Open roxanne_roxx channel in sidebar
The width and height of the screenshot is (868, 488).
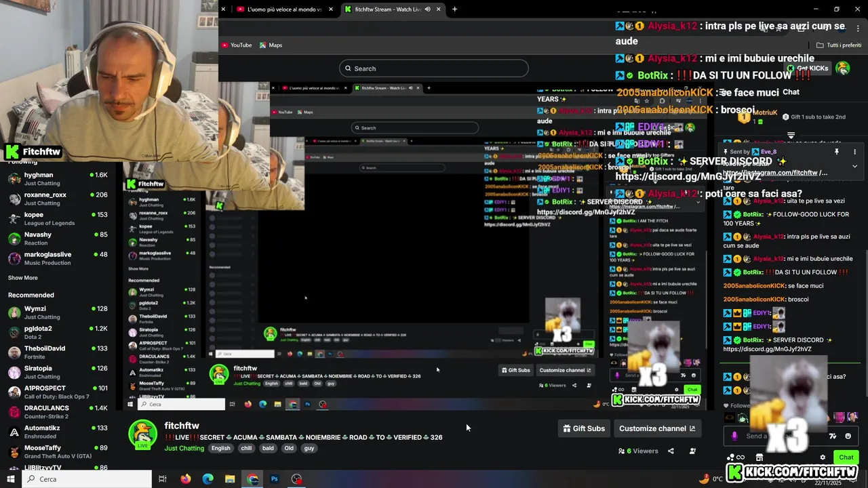point(58,199)
